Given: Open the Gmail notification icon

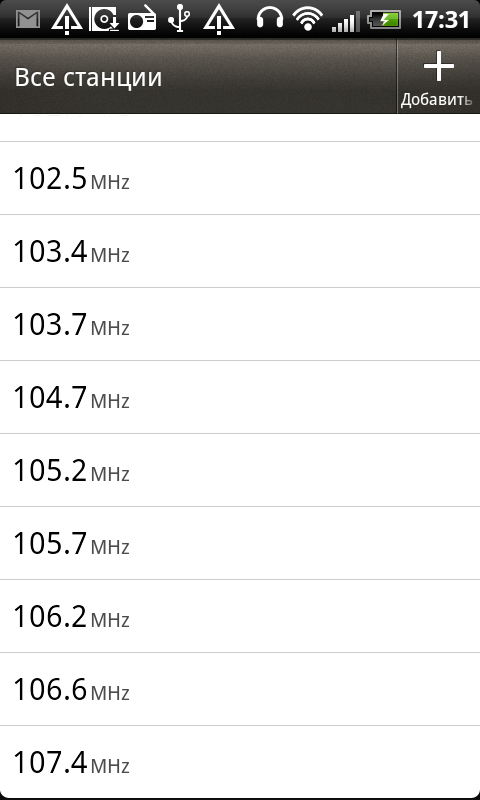Looking at the screenshot, I should (x=28, y=20).
